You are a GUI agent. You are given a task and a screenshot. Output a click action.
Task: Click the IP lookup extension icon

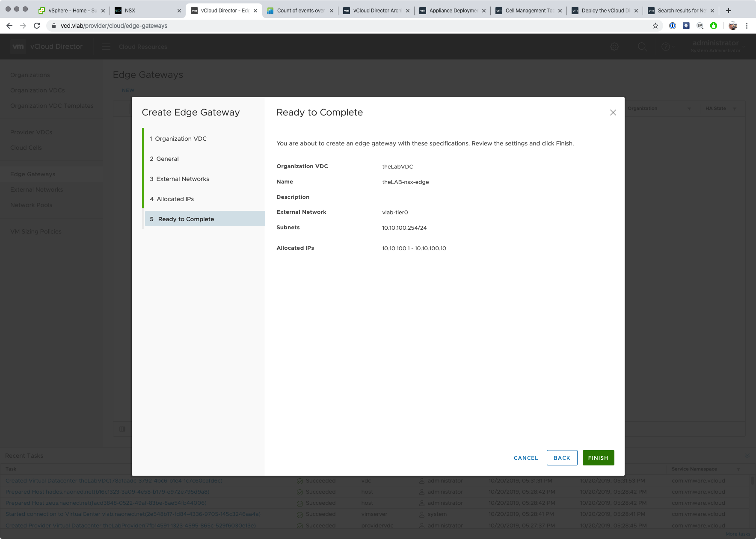(700, 26)
